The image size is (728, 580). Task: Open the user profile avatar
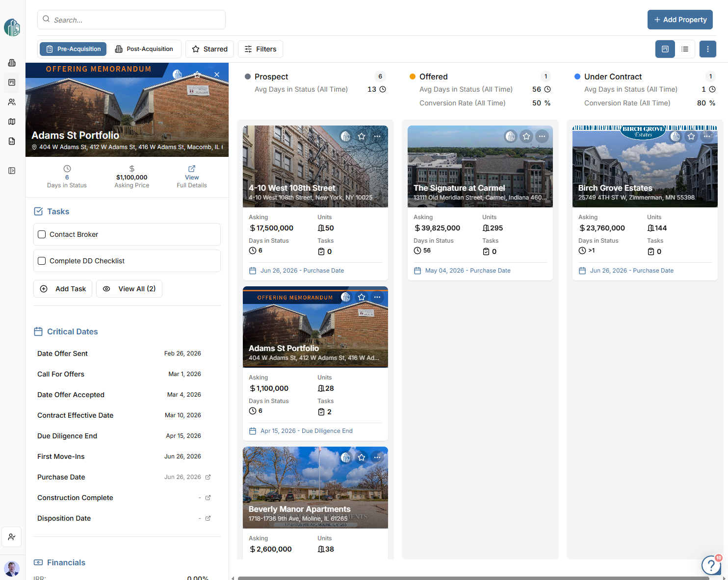point(12,569)
